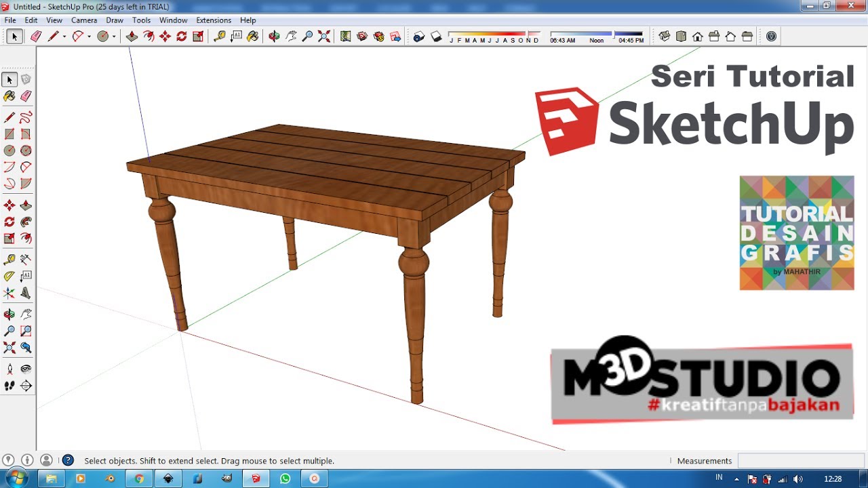Image resolution: width=868 pixels, height=488 pixels.
Task: Open the Add Location map icon
Action: (x=346, y=37)
